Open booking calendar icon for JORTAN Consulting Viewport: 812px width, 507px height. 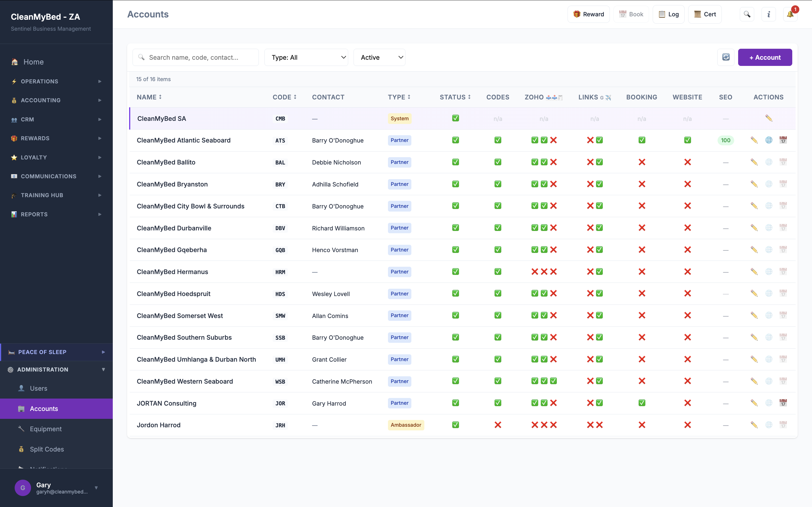coord(783,403)
